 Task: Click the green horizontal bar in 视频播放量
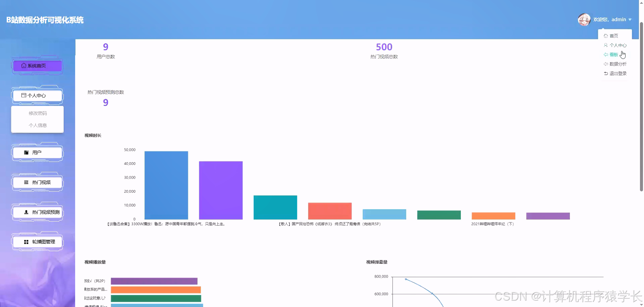[156, 298]
